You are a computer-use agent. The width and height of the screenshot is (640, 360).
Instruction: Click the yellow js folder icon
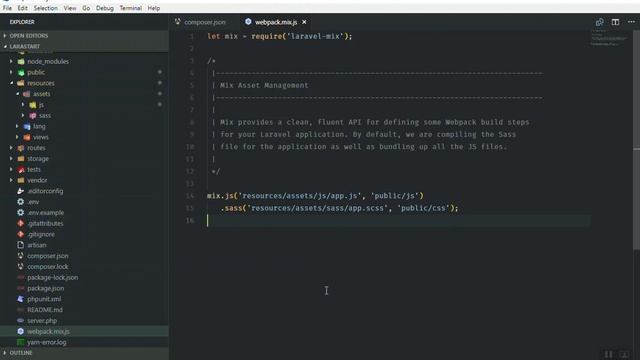33,105
